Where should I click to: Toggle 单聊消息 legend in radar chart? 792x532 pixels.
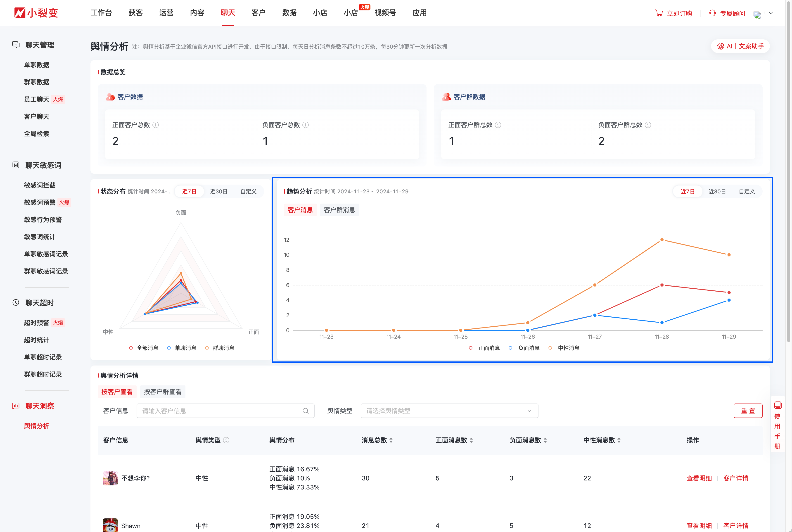(x=181, y=348)
